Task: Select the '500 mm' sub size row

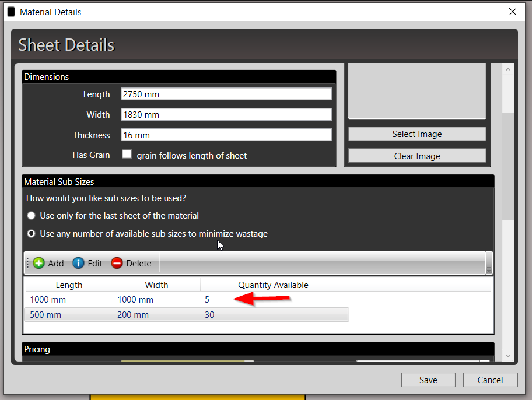Action: pos(187,314)
